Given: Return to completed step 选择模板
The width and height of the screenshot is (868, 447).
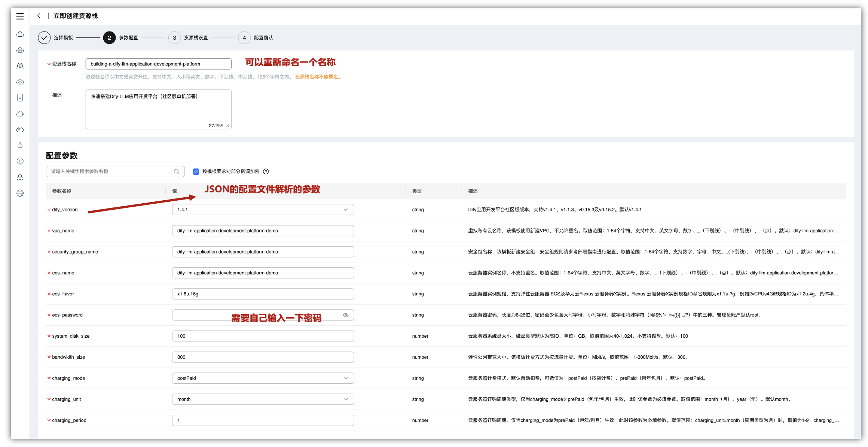Looking at the screenshot, I should pyautogui.click(x=44, y=38).
